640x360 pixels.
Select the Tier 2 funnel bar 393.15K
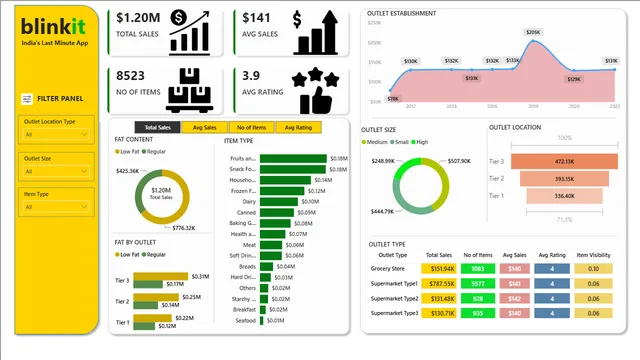coord(564,179)
